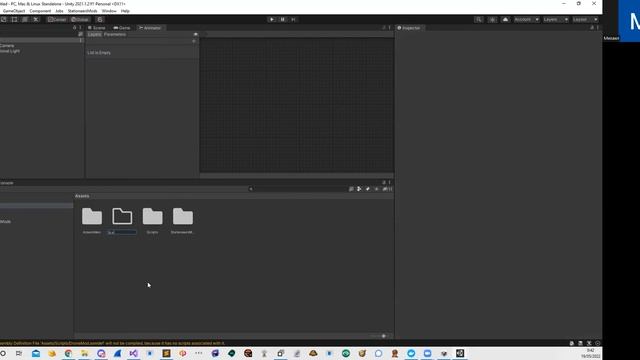Click the assembly definition warning message
The height and width of the screenshot is (360, 640).
pos(112,343)
